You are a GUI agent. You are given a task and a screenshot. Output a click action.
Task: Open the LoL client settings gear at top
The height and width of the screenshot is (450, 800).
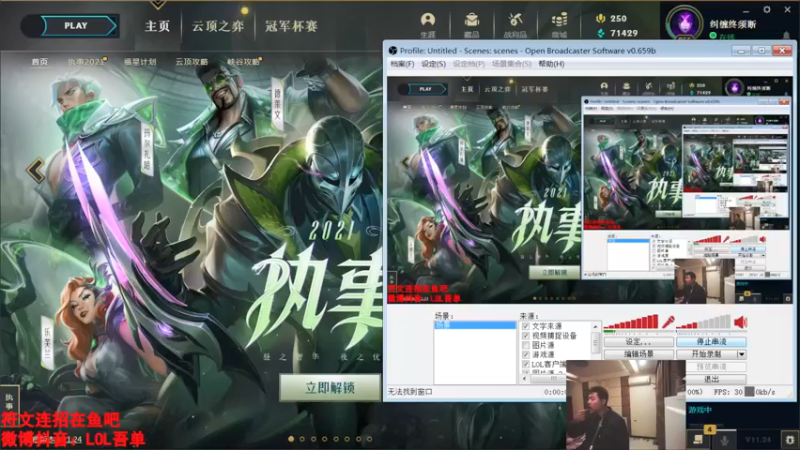click(x=767, y=9)
